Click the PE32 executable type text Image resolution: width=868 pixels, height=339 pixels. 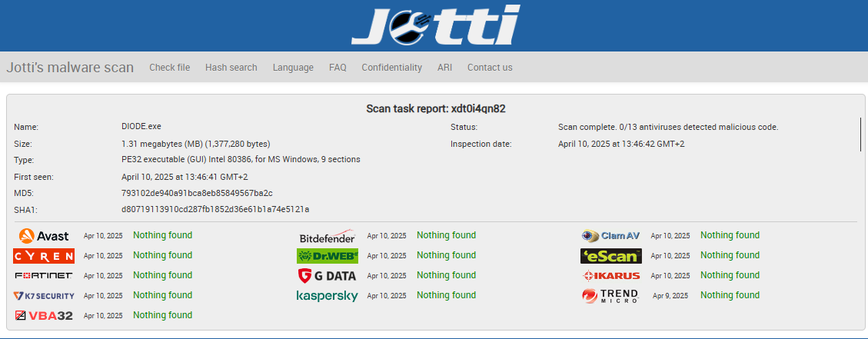(x=241, y=160)
